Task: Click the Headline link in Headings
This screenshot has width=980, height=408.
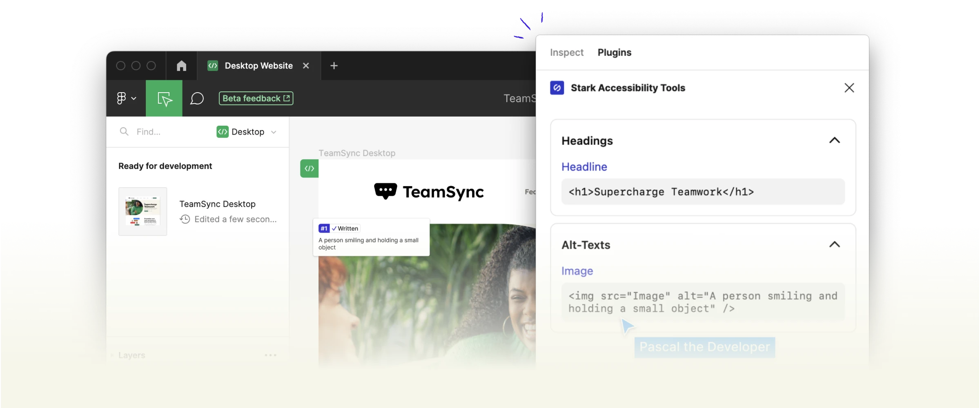Action: coord(584,166)
